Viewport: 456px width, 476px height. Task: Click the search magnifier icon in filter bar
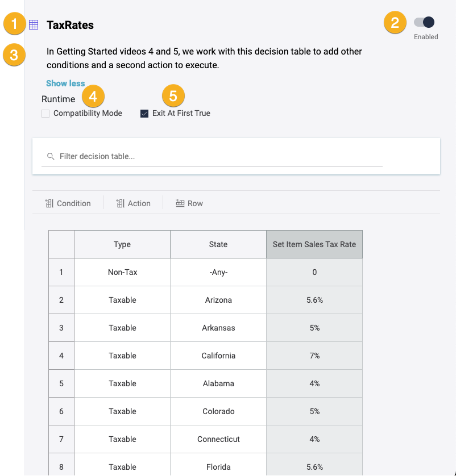point(51,156)
